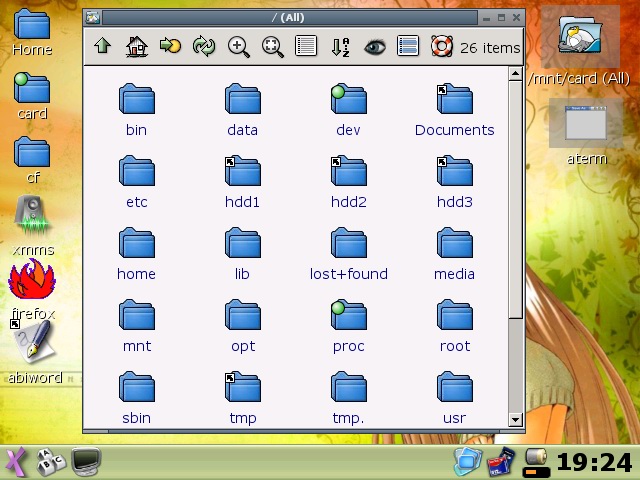Open the help lifebuoy icon
Image resolution: width=640 pixels, height=480 pixels.
pos(441,46)
